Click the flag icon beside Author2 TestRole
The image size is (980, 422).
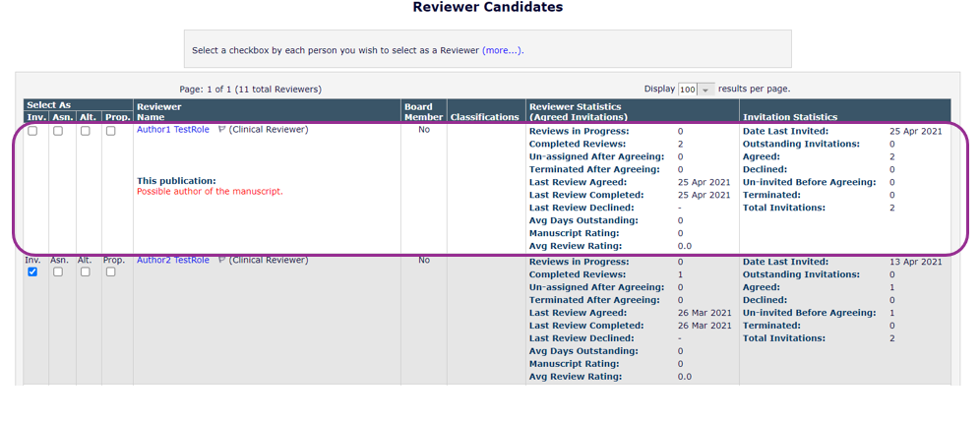coord(221,261)
